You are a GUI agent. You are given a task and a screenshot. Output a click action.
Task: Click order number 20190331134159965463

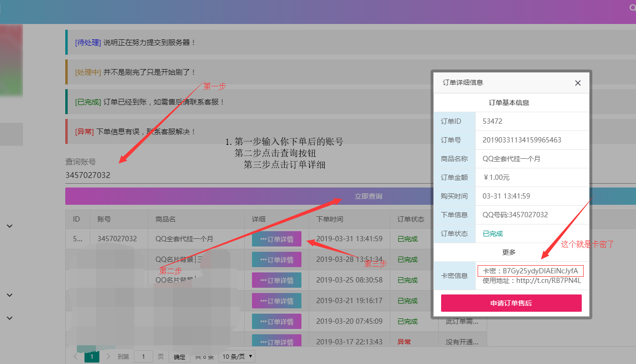(522, 140)
